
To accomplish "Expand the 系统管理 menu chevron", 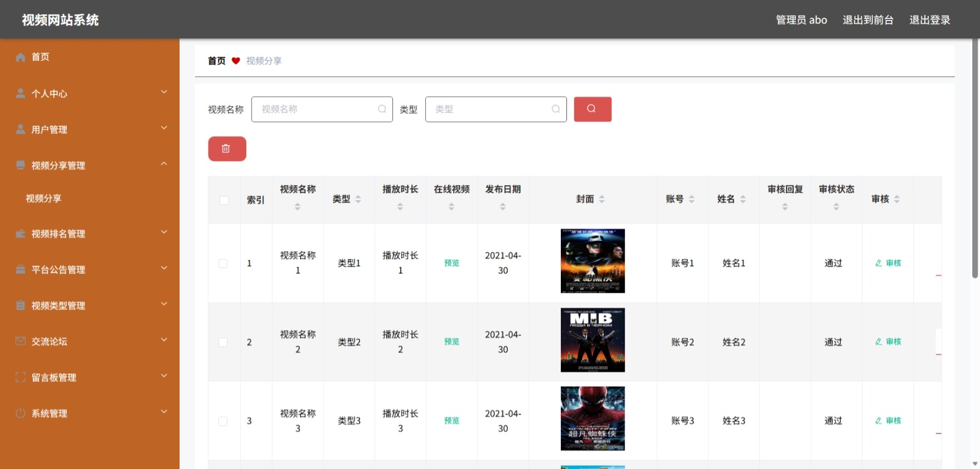I will pos(164,412).
